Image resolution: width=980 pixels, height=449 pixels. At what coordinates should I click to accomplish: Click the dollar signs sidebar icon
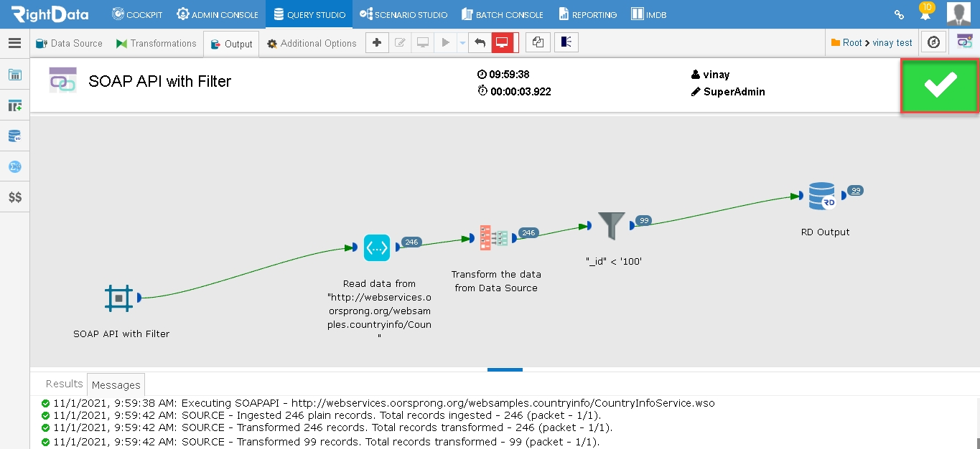[14, 197]
